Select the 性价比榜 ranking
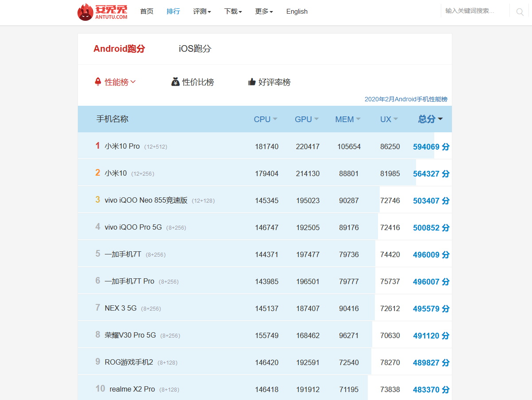This screenshot has width=532, height=400. pos(198,82)
